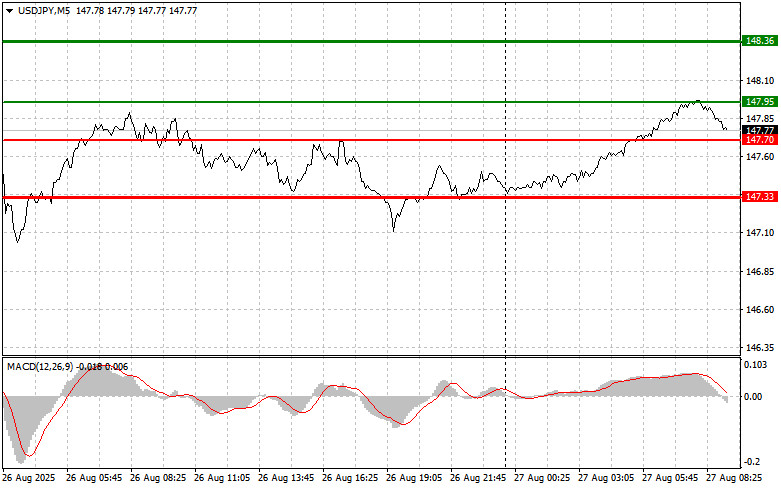Click the red 147.33 price tag
The image size is (781, 489).
(x=760, y=197)
